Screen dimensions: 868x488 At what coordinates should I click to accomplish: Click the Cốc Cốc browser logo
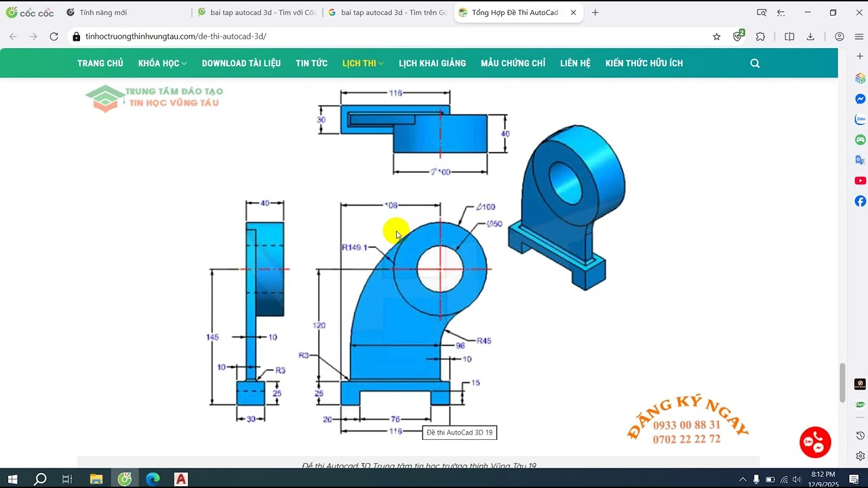(x=29, y=12)
